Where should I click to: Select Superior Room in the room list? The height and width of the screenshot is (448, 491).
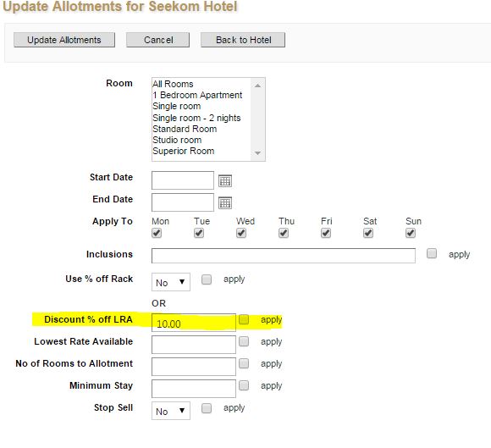(184, 151)
